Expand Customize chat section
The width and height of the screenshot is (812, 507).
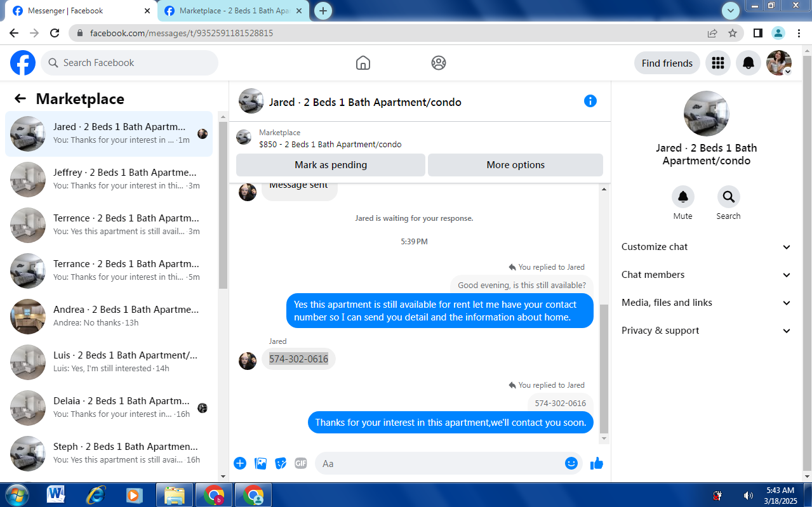707,247
